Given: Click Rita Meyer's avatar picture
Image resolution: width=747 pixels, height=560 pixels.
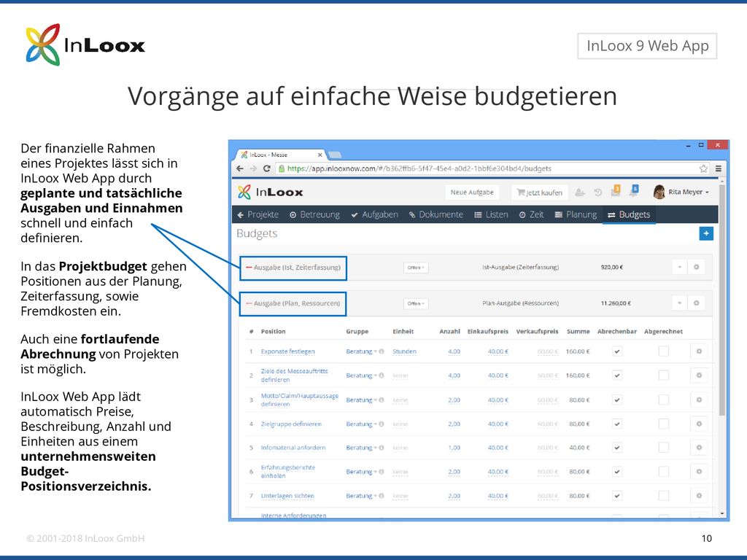Looking at the screenshot, I should pos(659,192).
